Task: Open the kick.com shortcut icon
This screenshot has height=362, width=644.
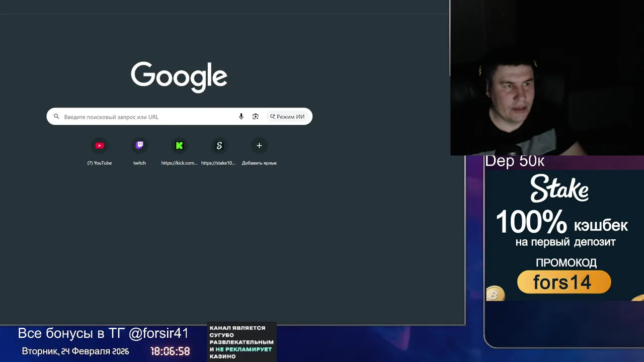Action: click(179, 146)
